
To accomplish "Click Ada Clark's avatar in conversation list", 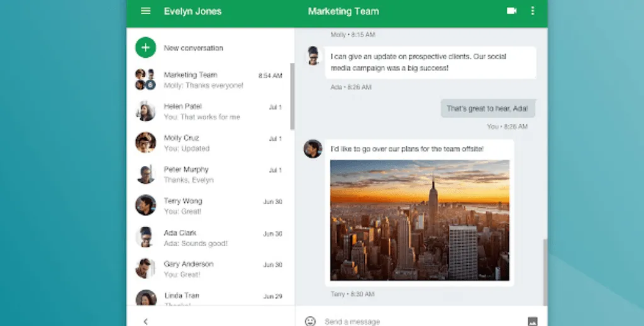I will pyautogui.click(x=145, y=237).
